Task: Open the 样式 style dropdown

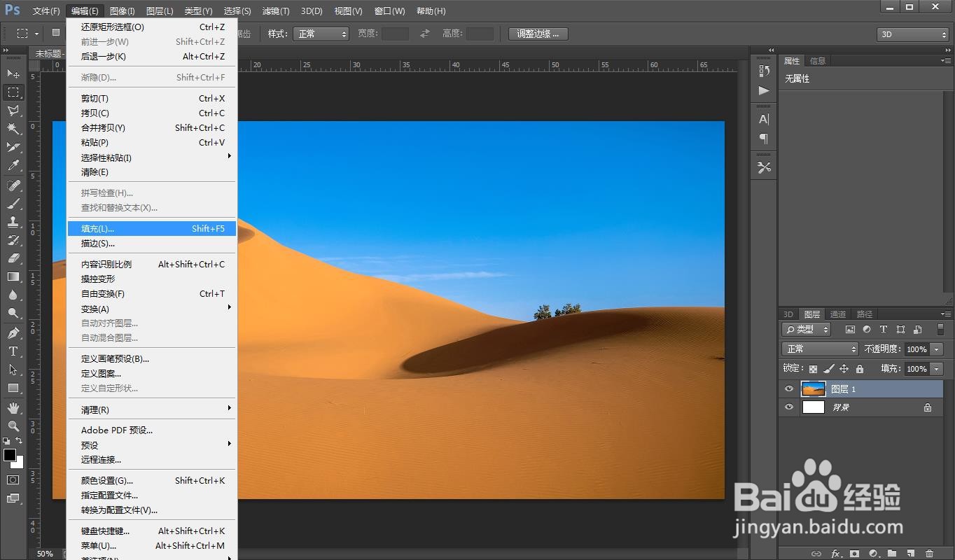Action: point(321,34)
